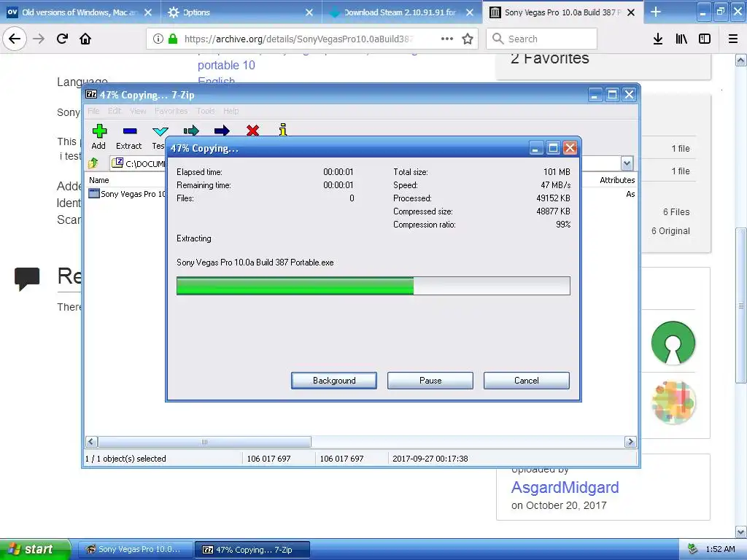This screenshot has height=560, width=747.
Task: Open Sony Vegas Pro taskbar item
Action: [x=135, y=549]
